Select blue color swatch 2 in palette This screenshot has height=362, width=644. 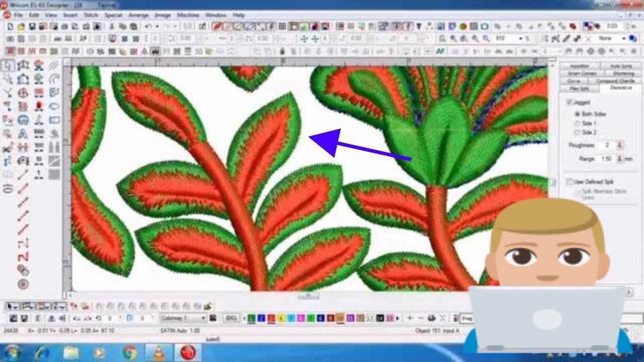(x=261, y=318)
